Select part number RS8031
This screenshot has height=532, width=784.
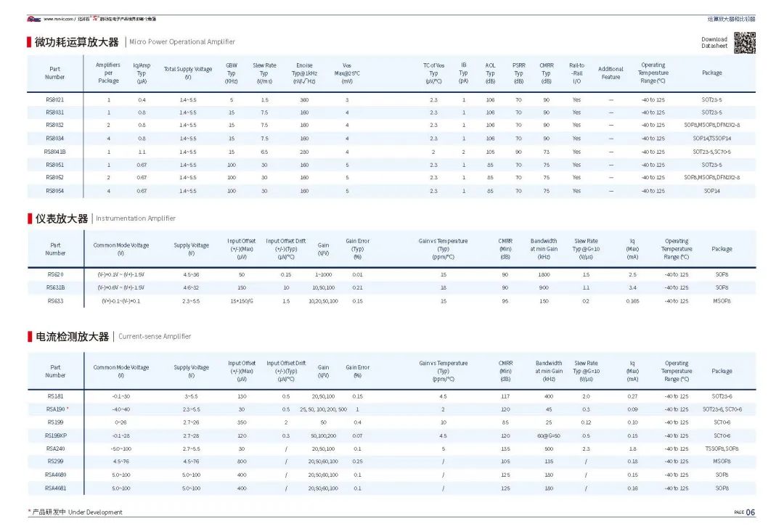(x=55, y=112)
